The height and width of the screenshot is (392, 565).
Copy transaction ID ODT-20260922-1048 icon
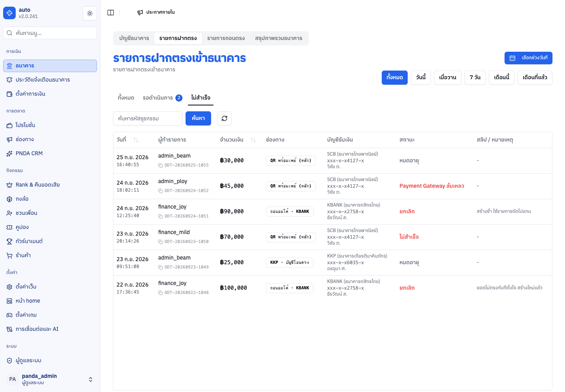[160, 293]
